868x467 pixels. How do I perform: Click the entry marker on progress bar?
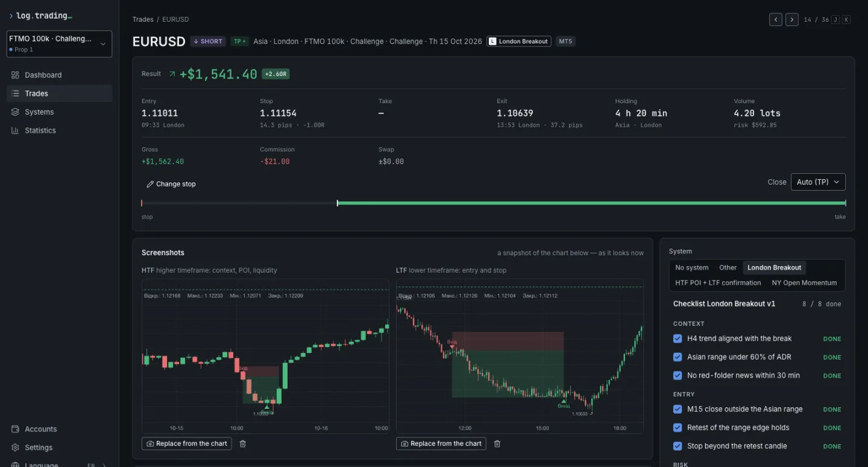click(x=338, y=203)
